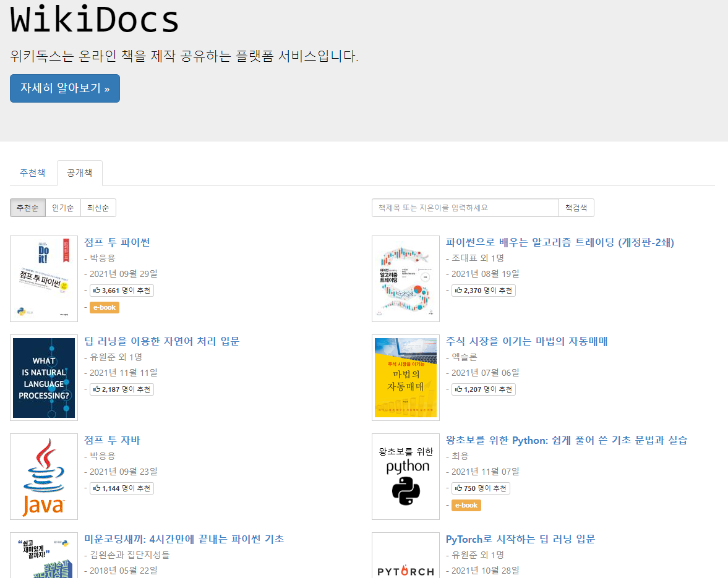728x578 pixels.
Task: Click author text 김원손과 집단지성들
Action: tap(129, 555)
